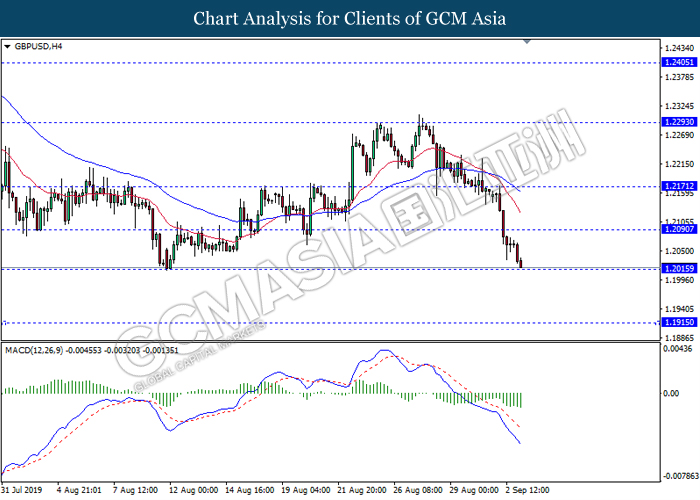Select the 1.20159 current price label
Image resolution: width=700 pixels, height=500 pixels.
point(679,268)
